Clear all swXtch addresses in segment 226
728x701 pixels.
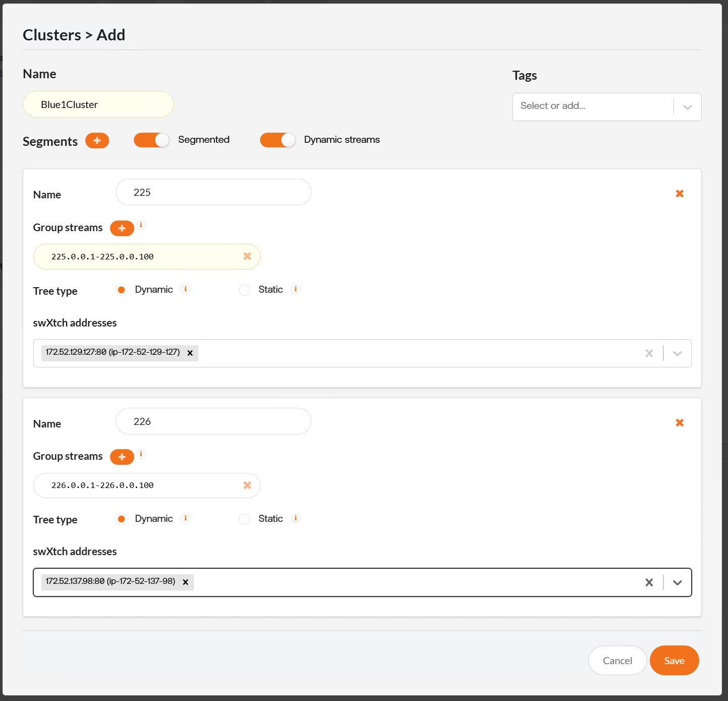649,582
